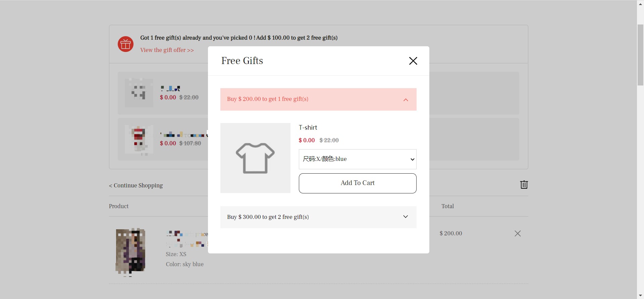Click the trash can delete icon
The width and height of the screenshot is (644, 299).
pyautogui.click(x=524, y=185)
